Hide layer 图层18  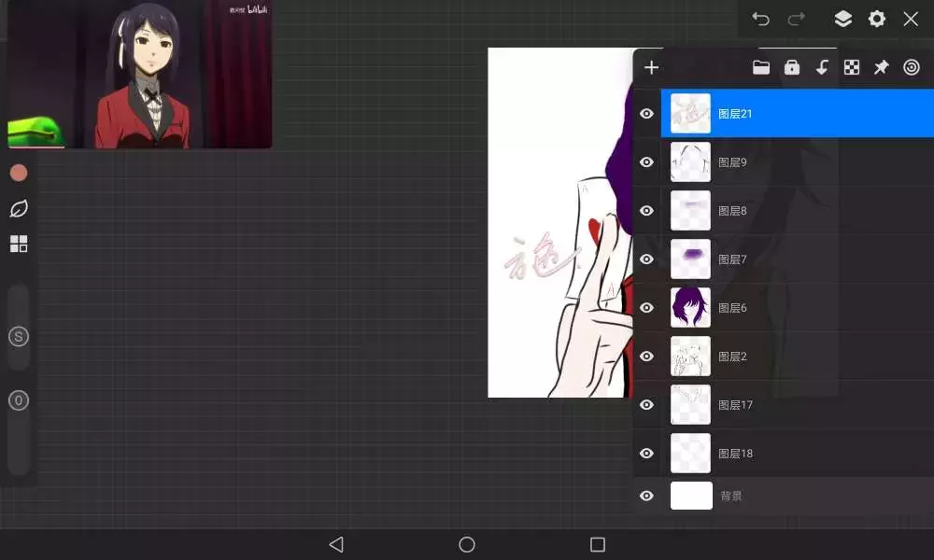(x=647, y=454)
